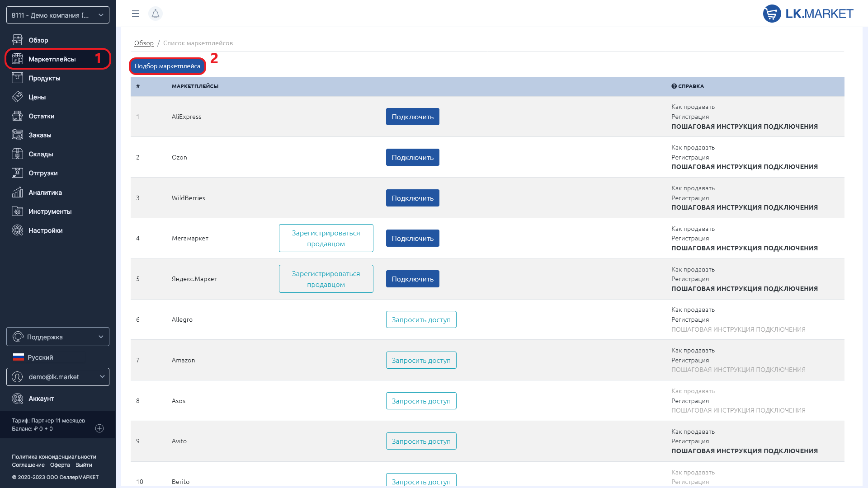868x488 pixels.
Task: Click the Аналитика chart icon
Action: tap(17, 192)
